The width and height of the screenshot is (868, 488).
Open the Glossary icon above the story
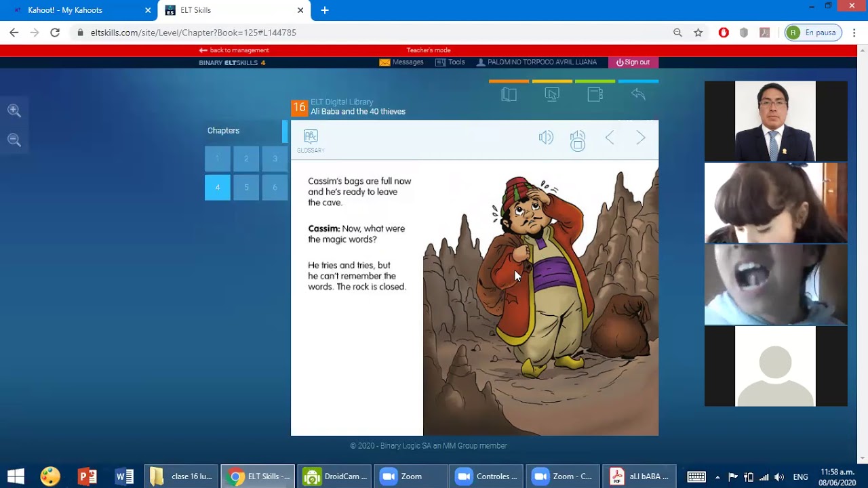311,140
